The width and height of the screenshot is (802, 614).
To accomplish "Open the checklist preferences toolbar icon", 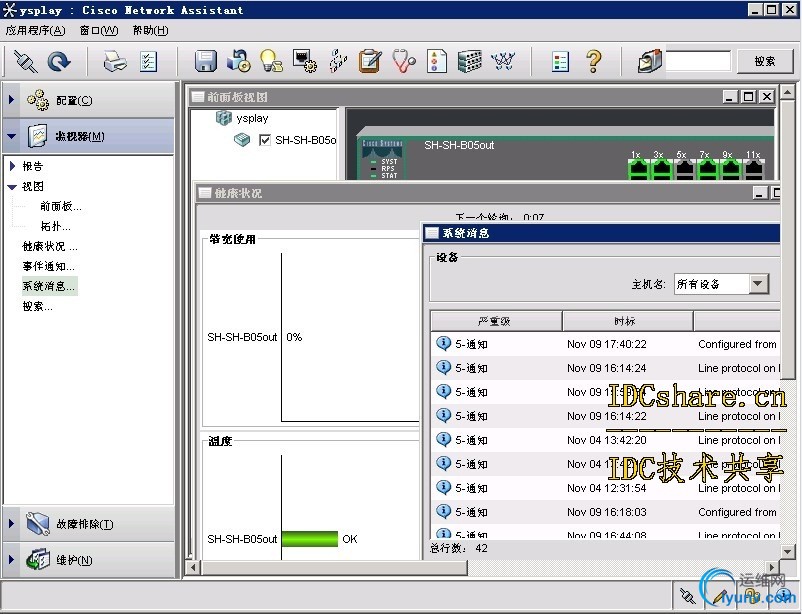I will pyautogui.click(x=148, y=61).
